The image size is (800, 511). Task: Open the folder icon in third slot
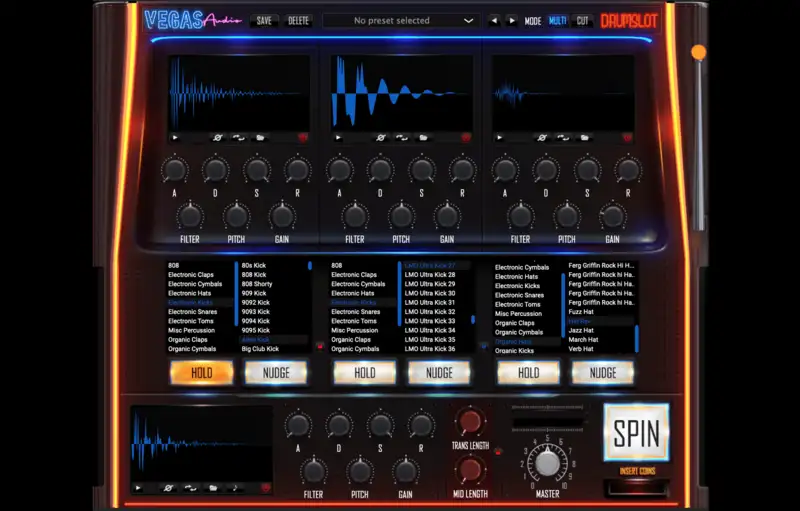[585, 138]
